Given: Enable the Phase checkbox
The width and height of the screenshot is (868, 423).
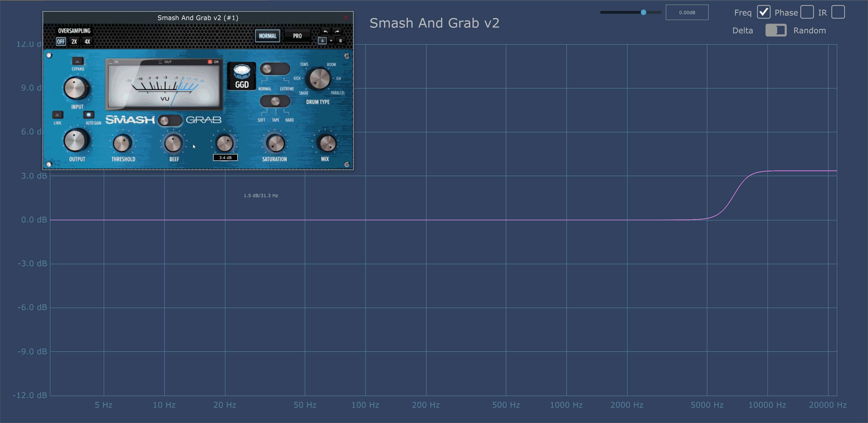Looking at the screenshot, I should (807, 13).
